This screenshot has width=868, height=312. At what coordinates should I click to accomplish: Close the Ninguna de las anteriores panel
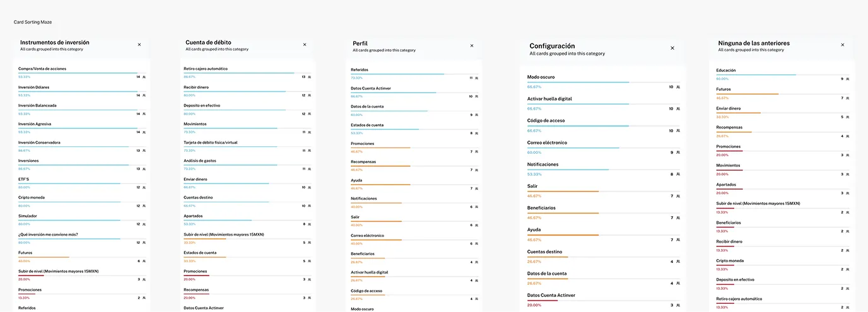click(x=842, y=45)
